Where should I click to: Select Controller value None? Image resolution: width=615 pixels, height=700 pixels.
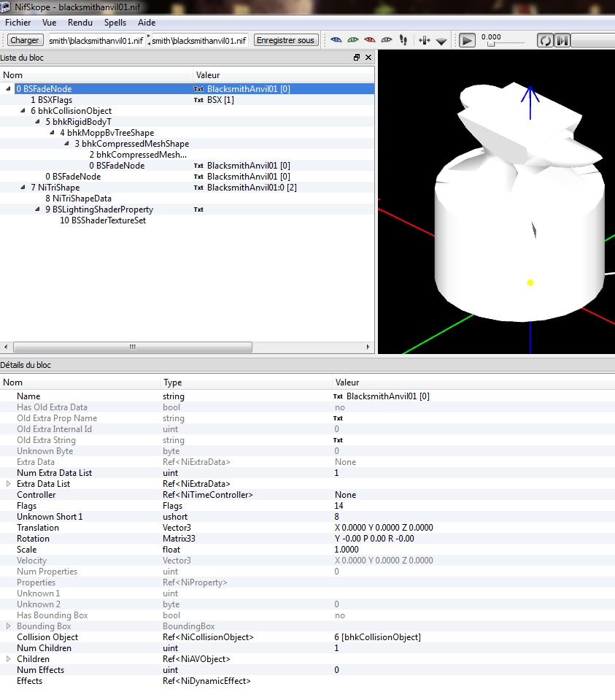pos(345,495)
